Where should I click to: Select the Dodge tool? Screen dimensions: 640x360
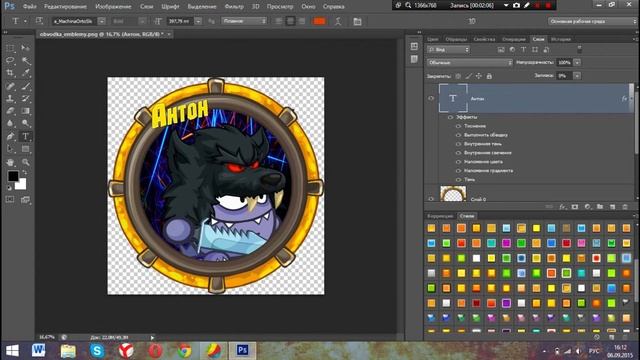point(25,123)
